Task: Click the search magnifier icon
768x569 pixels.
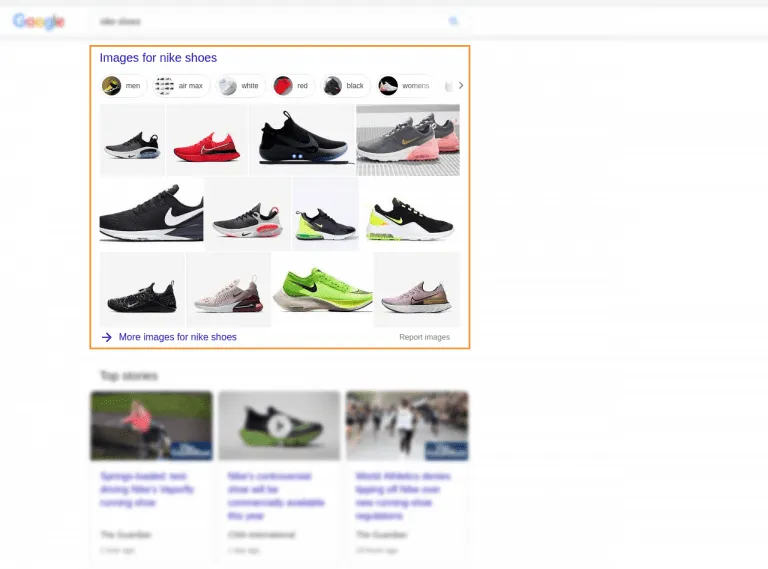Action: 453,21
